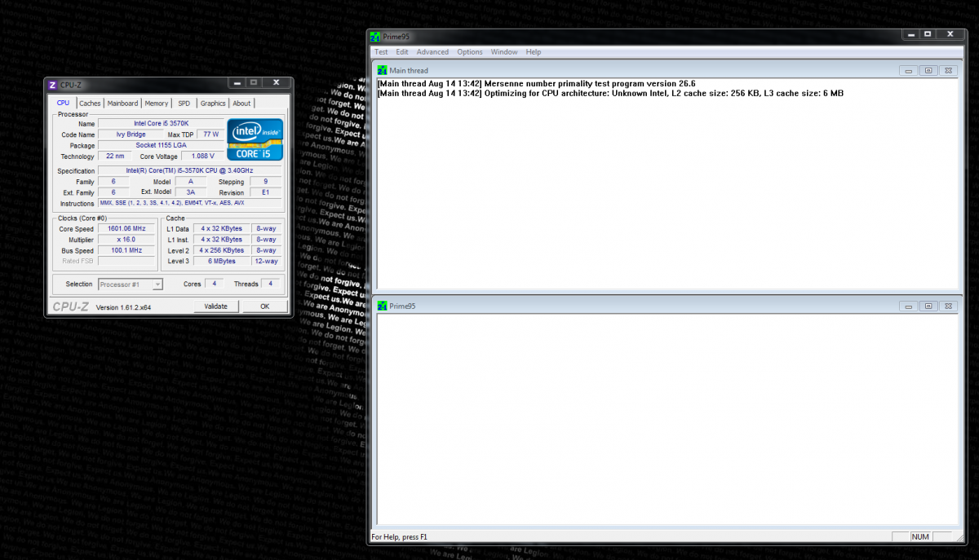Screen dimensions: 979x560
Task: Click the Bus Speed value "100.1 MHz"
Action: point(126,251)
